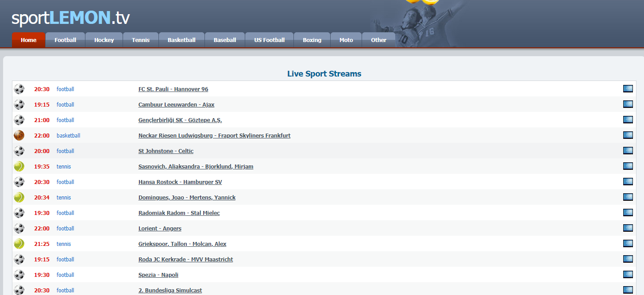Select the Moto tab

[x=346, y=40]
